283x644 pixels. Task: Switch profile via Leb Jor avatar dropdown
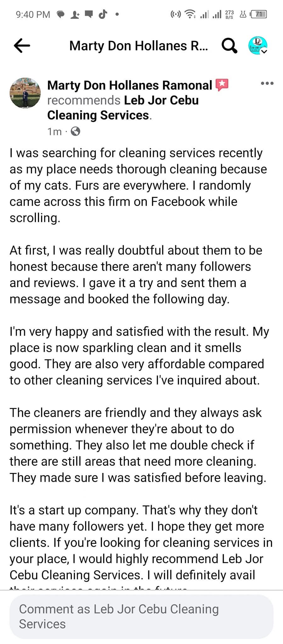258,46
